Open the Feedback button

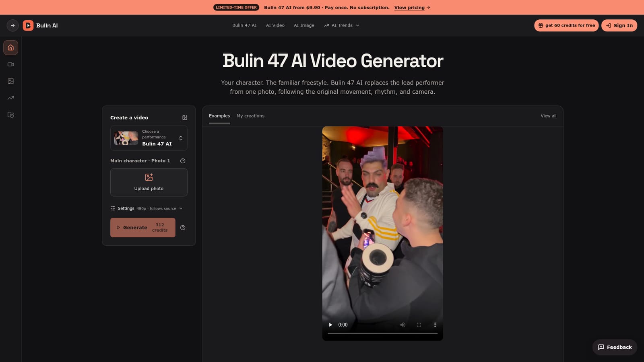tap(615, 347)
